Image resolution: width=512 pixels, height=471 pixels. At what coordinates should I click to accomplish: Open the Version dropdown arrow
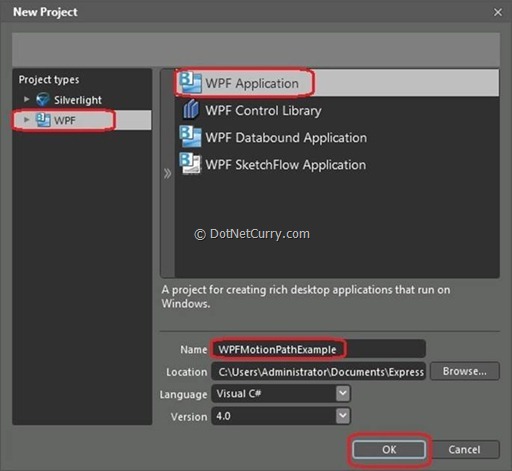click(x=343, y=416)
